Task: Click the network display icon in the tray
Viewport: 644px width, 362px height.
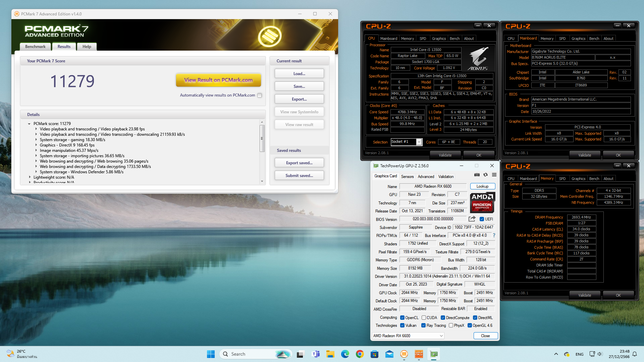Action: pyautogui.click(x=592, y=354)
